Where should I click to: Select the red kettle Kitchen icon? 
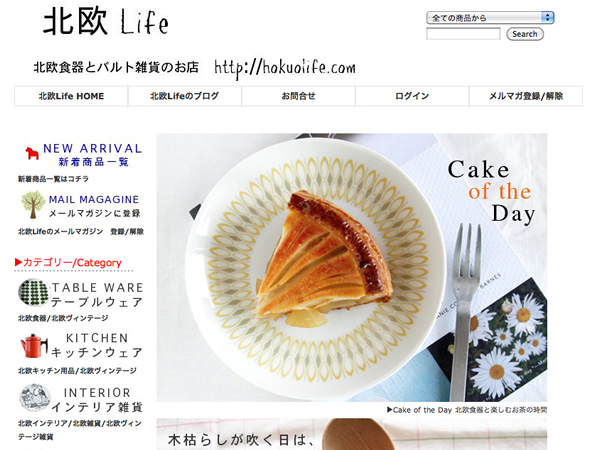tap(34, 346)
